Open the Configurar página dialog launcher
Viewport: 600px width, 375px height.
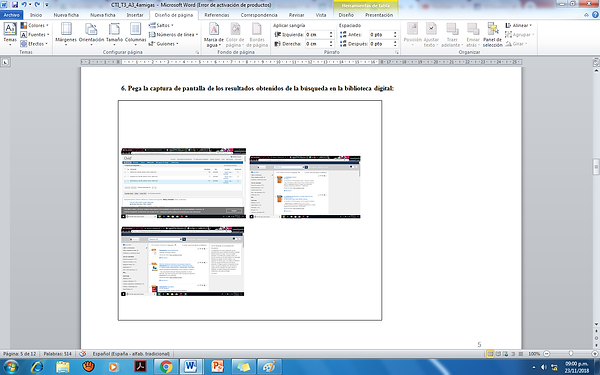197,52
